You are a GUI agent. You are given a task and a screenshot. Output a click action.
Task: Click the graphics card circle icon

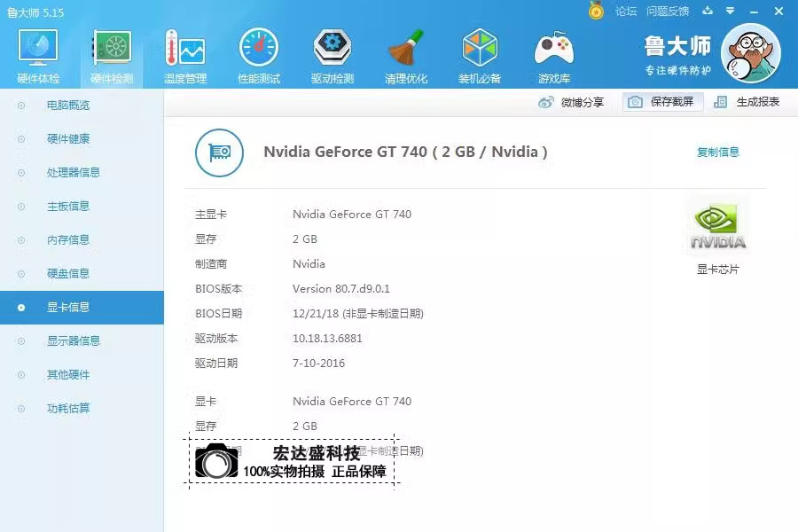click(219, 153)
